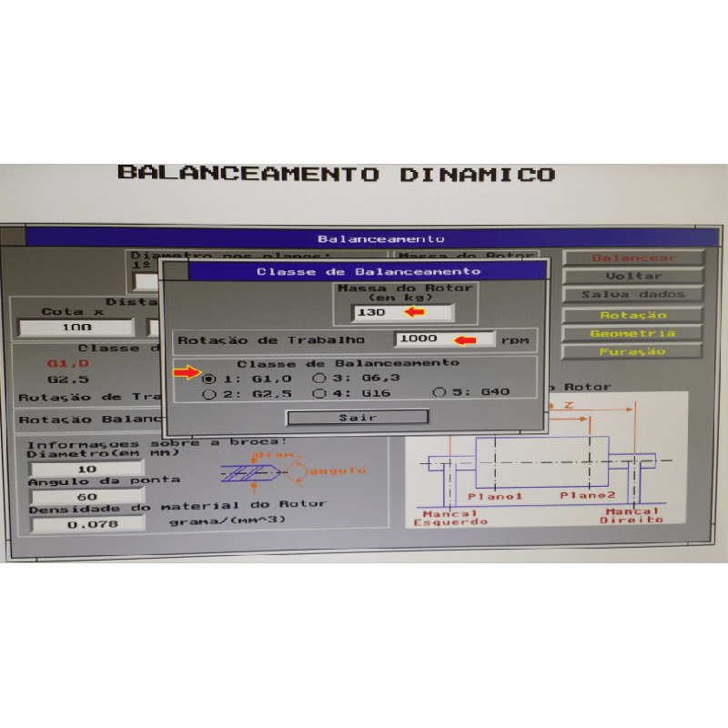This screenshot has width=728, height=728.
Task: Select balancing class 2: G2,5
Action: pyautogui.click(x=210, y=393)
